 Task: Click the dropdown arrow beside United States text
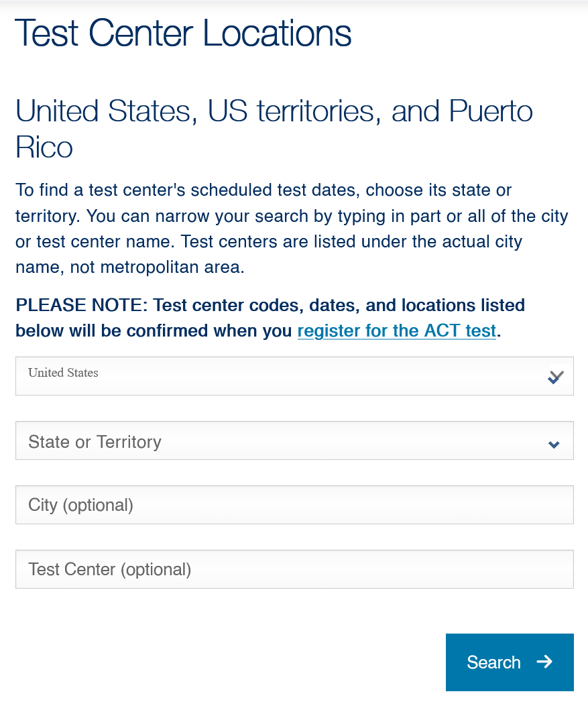[554, 377]
